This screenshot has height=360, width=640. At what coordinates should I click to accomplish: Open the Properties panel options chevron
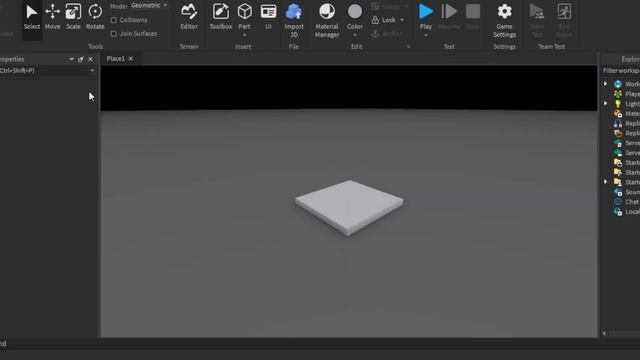[71, 59]
